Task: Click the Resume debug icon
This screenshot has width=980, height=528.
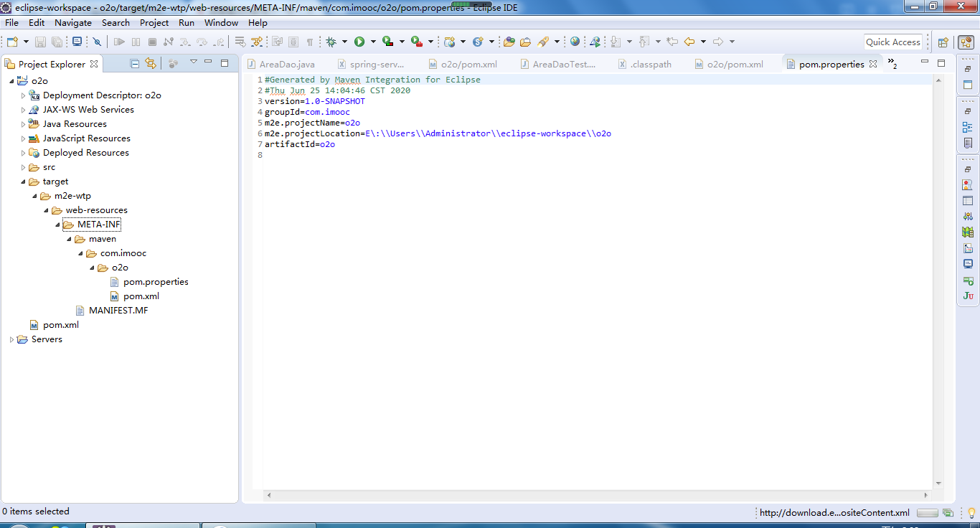Action: (119, 42)
